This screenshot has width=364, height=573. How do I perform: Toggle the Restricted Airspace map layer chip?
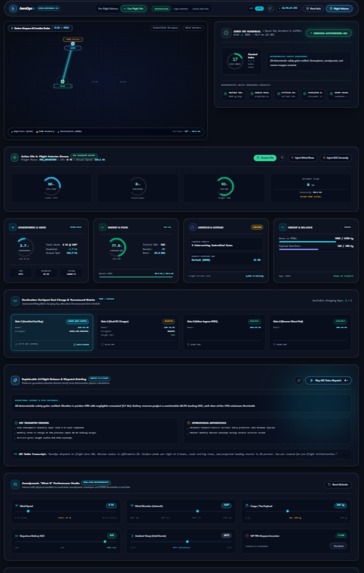coord(165,28)
